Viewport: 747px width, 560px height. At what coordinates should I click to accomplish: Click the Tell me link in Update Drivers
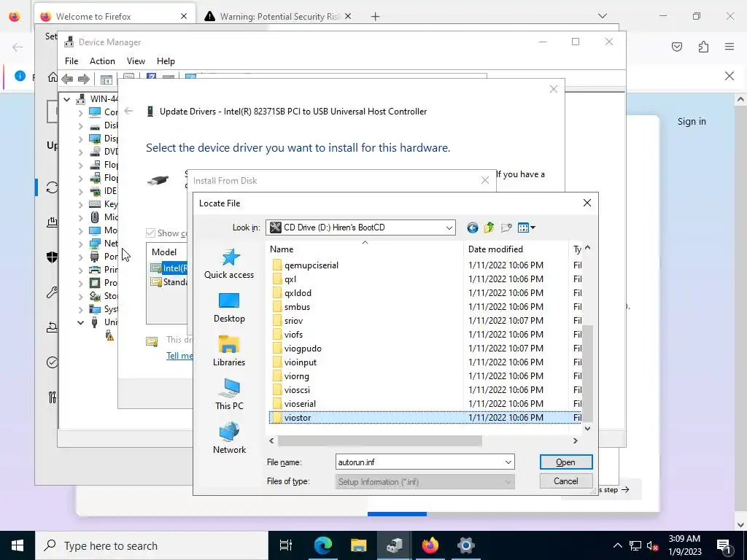click(x=179, y=356)
